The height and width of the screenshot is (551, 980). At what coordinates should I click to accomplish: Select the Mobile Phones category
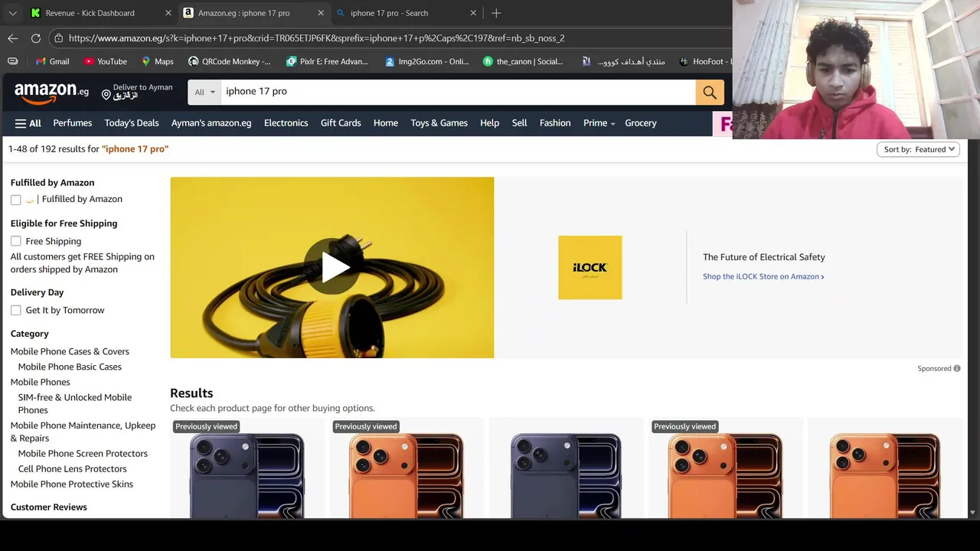coord(41,383)
